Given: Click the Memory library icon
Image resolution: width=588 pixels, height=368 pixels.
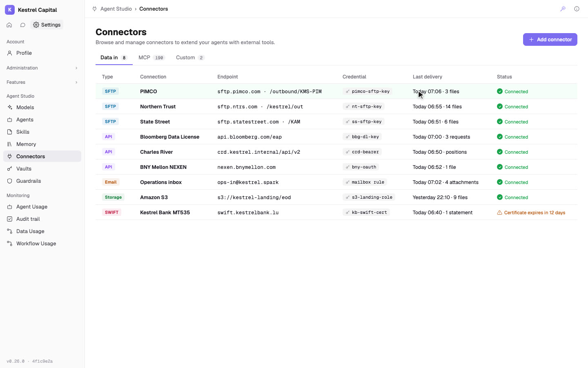Looking at the screenshot, I should 10,144.
